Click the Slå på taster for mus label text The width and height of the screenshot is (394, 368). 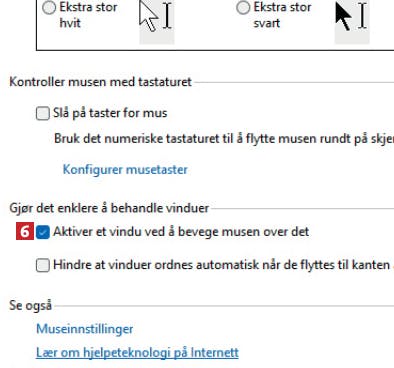tap(110, 113)
